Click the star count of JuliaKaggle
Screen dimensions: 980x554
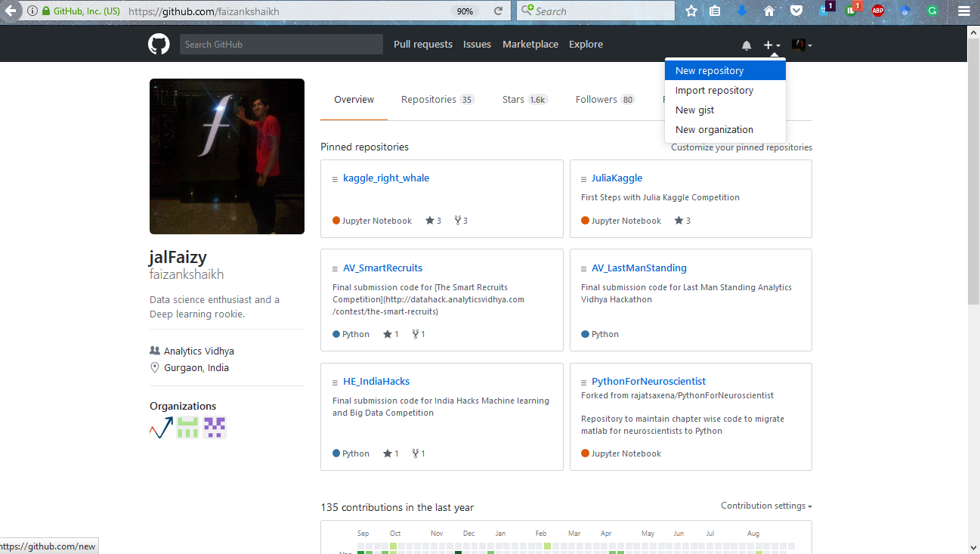(x=682, y=221)
